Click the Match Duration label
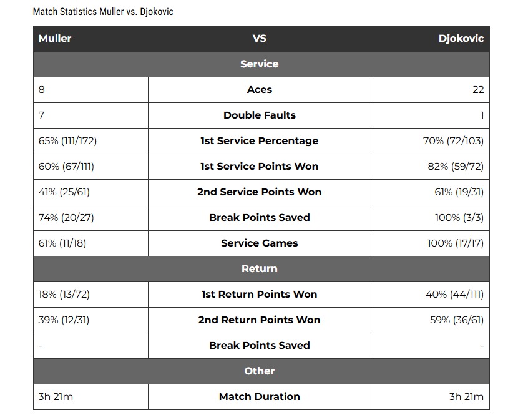This screenshot has width=513, height=420. [x=260, y=397]
